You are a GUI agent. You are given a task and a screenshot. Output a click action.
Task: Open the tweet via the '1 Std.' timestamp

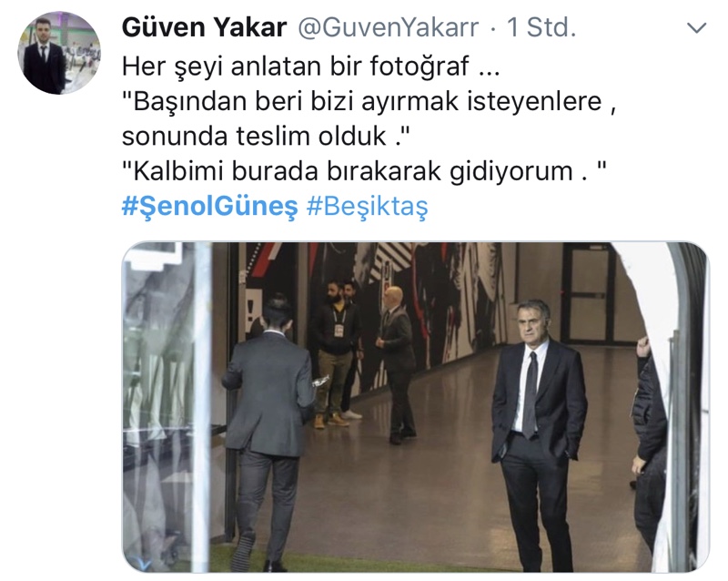click(541, 27)
